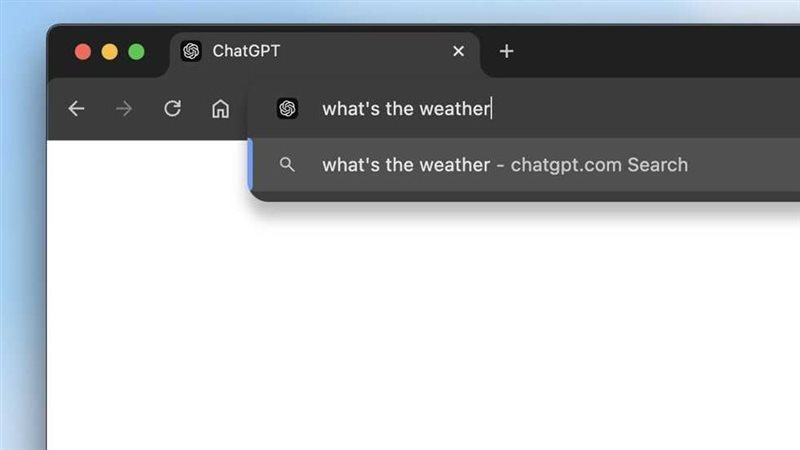Click the ChatGPT tab title text

(x=246, y=51)
